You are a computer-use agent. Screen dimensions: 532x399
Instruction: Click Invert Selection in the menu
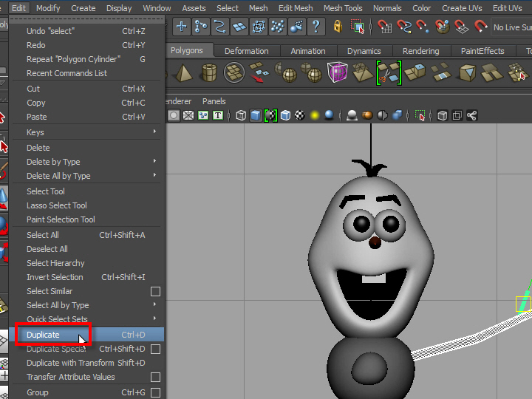[55, 277]
